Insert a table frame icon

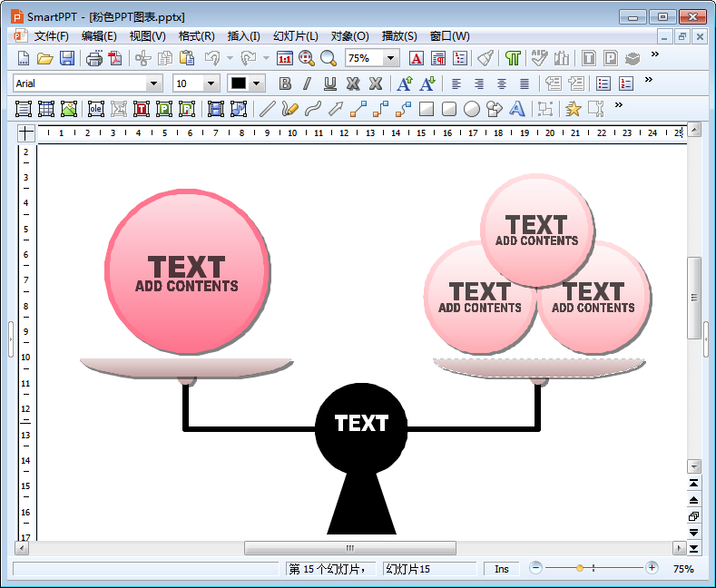tap(45, 109)
